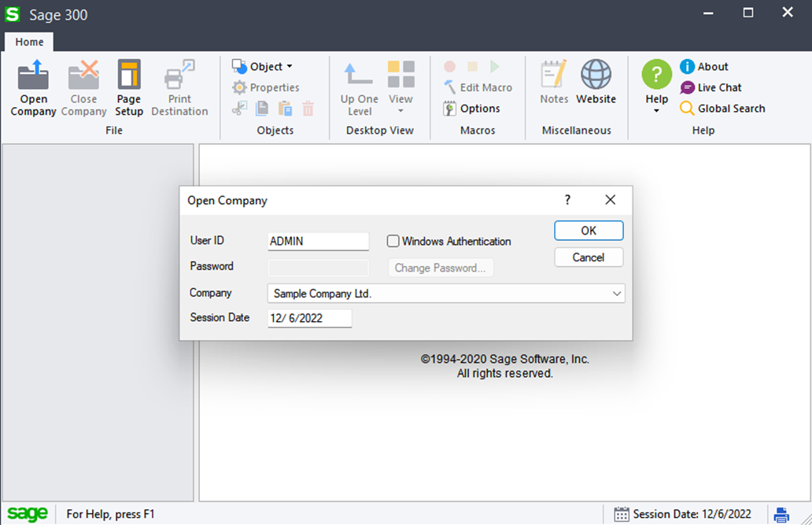Click the printer icon in status bar
812x525 pixels.
[x=781, y=515]
